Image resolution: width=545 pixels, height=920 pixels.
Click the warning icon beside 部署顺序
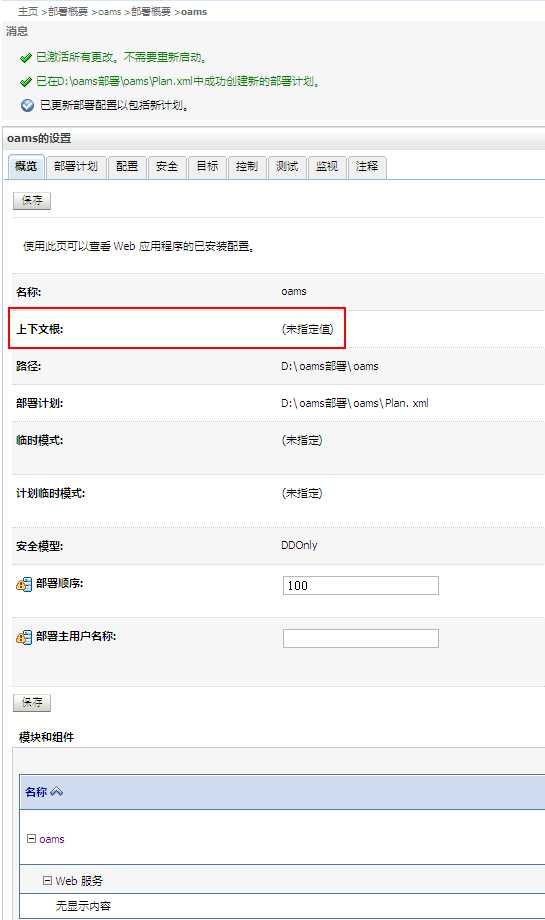click(24, 584)
